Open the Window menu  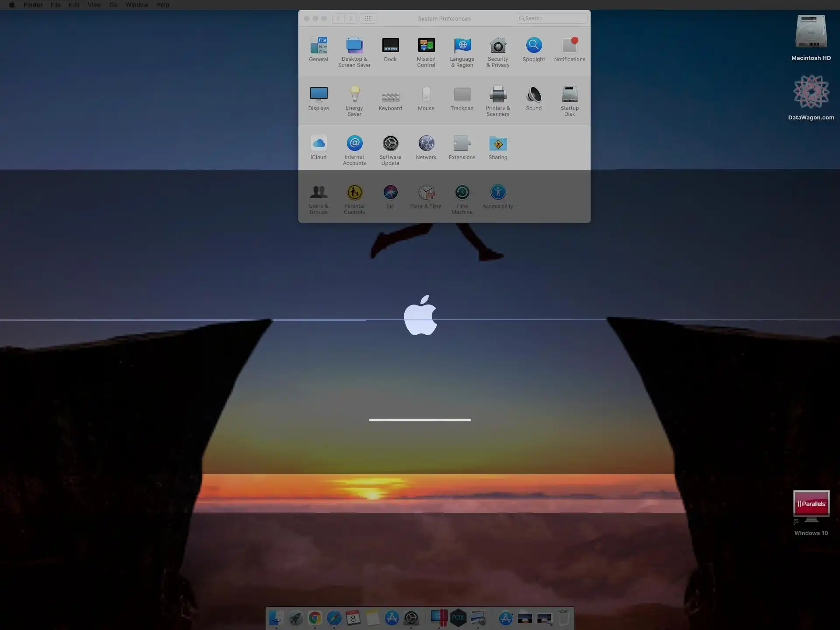pos(136,5)
